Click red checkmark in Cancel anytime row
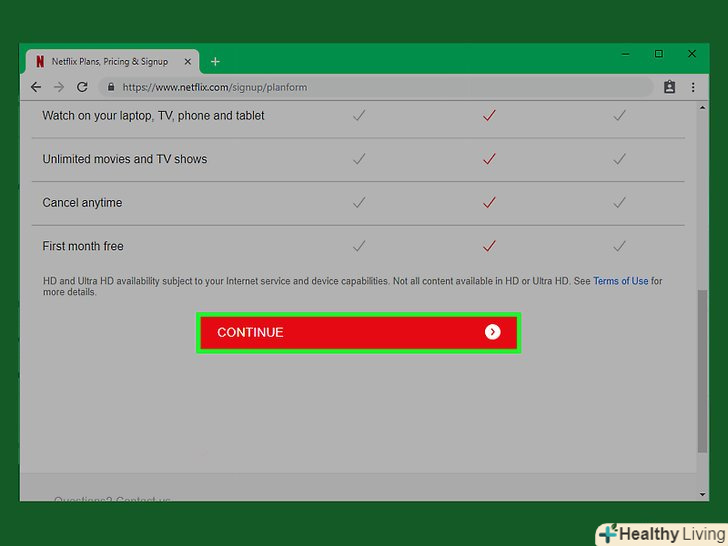This screenshot has width=728, height=546. (x=489, y=202)
